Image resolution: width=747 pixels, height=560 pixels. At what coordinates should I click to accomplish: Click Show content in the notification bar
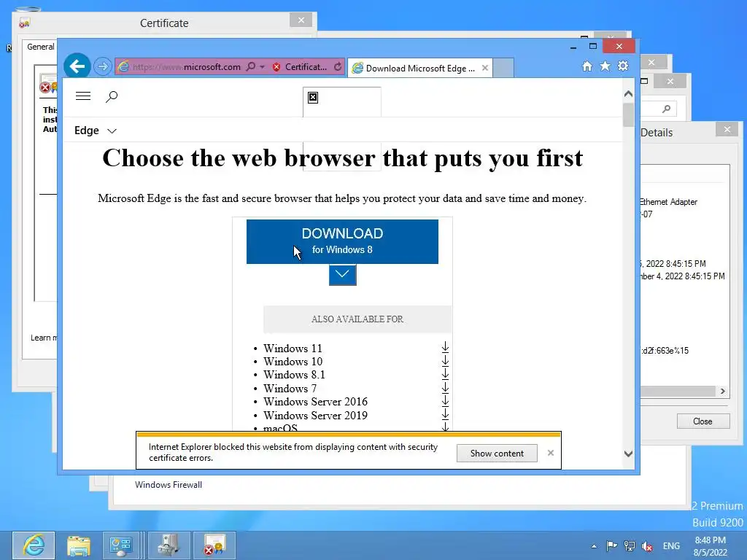click(x=497, y=454)
